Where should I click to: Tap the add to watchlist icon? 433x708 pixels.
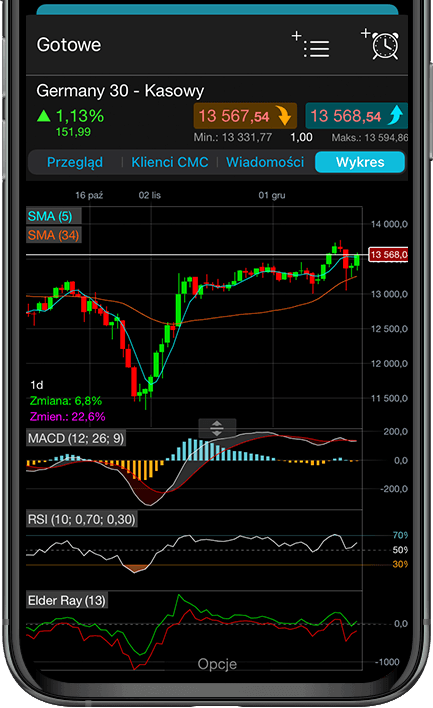311,45
